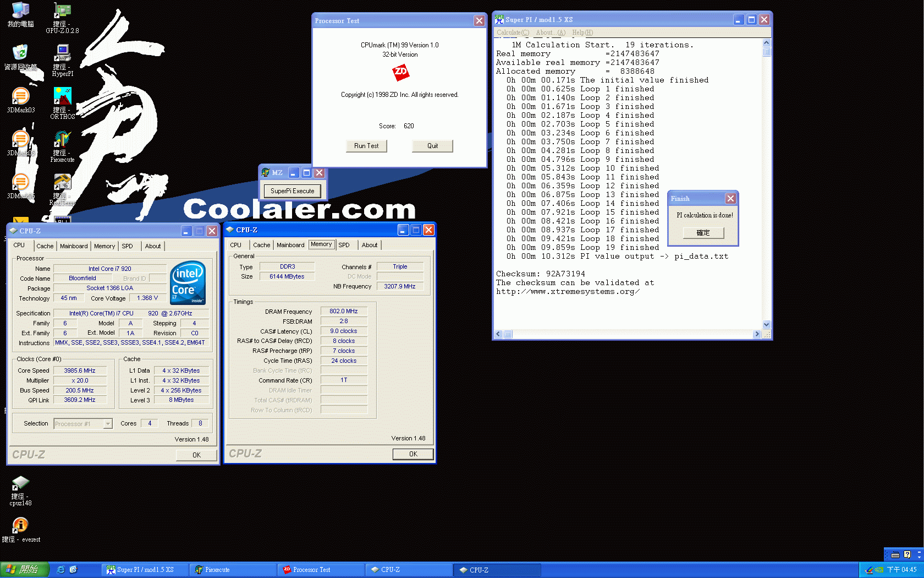Viewport: 924px width, 578px height.
Task: Click the Super PI title bar icon
Action: (499, 19)
